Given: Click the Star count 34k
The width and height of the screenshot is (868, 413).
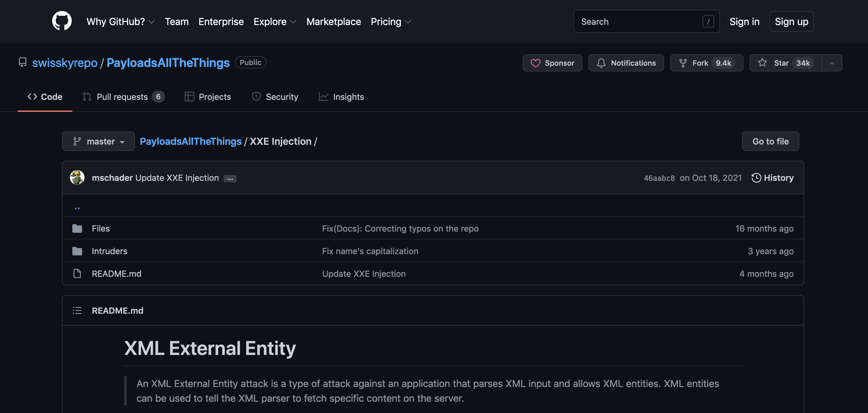Looking at the screenshot, I should [x=803, y=63].
